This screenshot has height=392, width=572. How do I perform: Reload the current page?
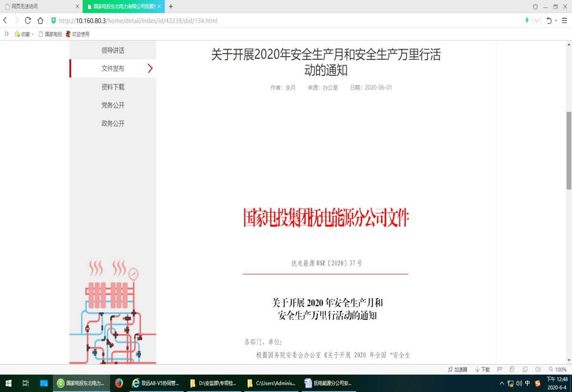point(28,20)
